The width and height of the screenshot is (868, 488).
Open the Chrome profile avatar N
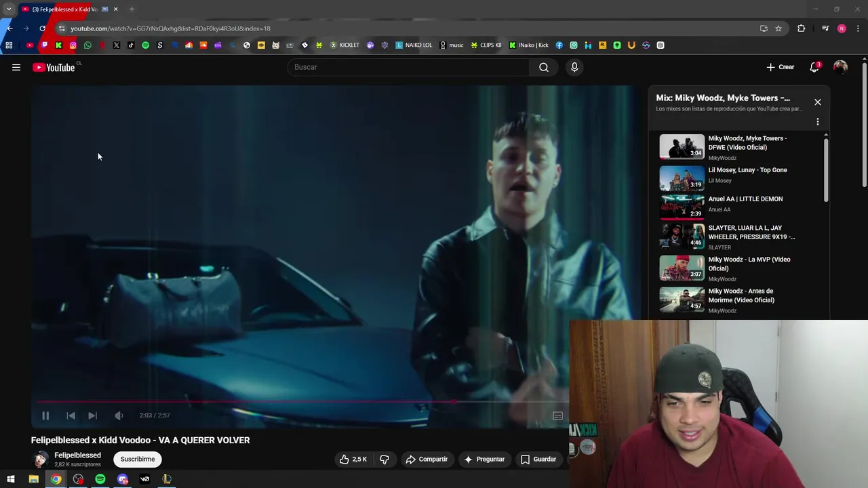click(842, 28)
